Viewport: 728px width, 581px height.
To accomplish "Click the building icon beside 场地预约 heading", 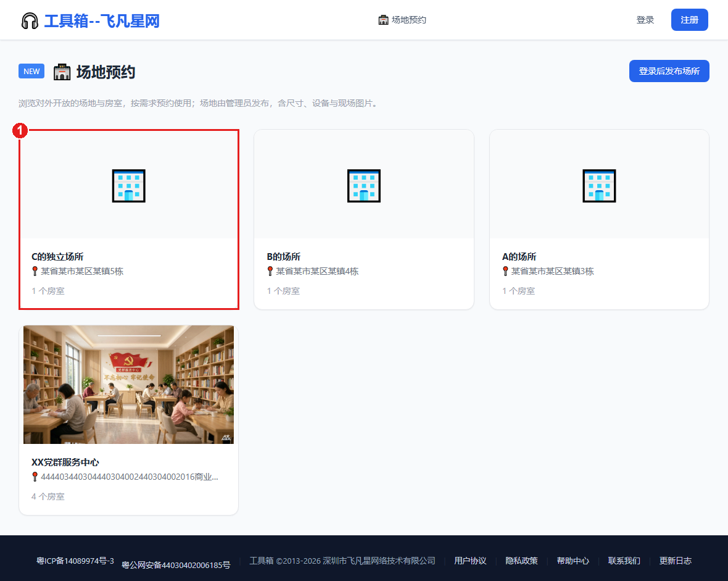I will [x=62, y=72].
